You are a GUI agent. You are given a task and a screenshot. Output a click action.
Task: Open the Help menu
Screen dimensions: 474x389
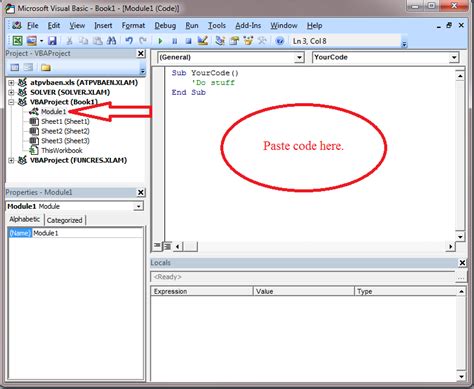tap(314, 25)
